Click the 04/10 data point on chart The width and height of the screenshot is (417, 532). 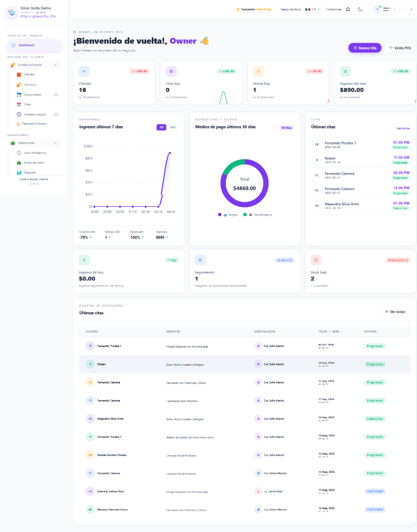point(170,153)
